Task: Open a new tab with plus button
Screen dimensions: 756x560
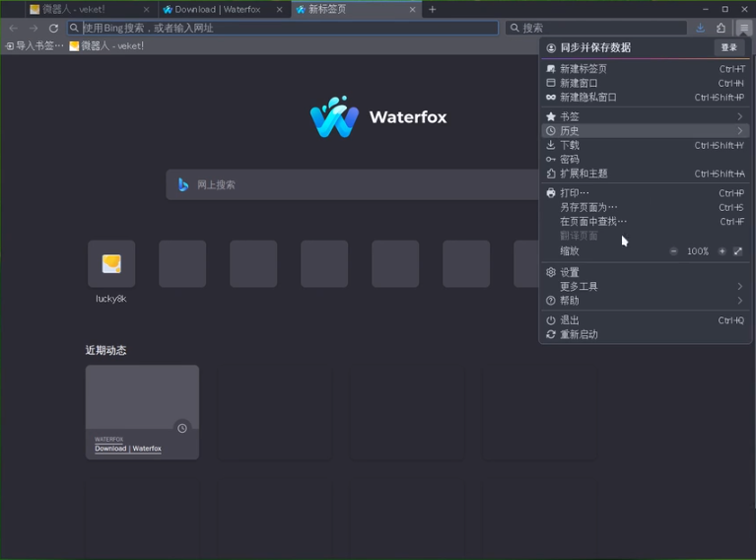Action: pyautogui.click(x=433, y=9)
